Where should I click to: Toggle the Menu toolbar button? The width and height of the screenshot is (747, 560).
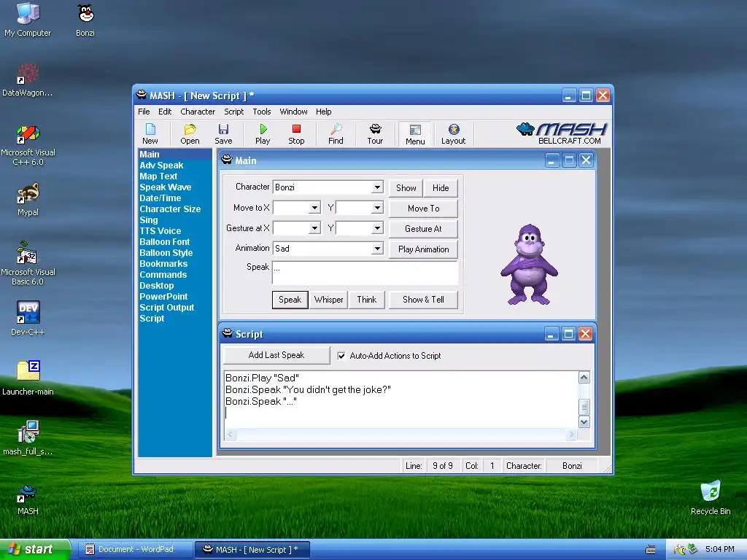(x=415, y=134)
